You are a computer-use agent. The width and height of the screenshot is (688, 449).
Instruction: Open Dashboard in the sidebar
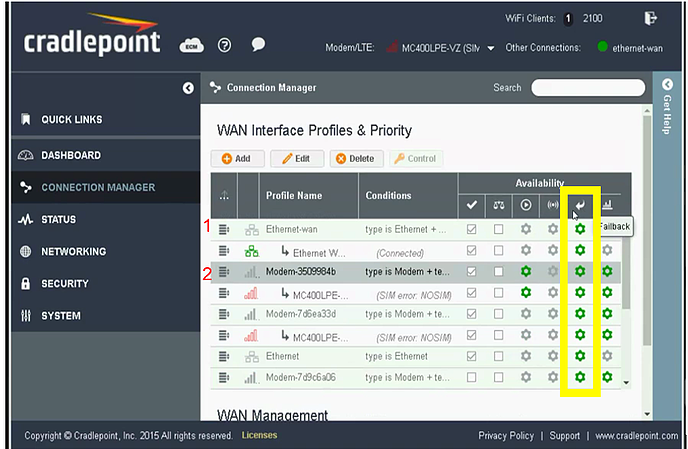(x=70, y=156)
